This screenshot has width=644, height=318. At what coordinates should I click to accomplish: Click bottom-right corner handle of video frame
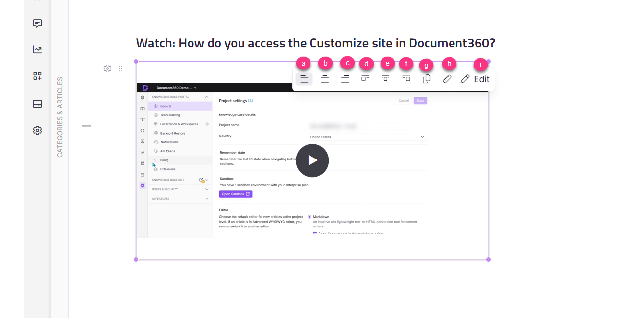pyautogui.click(x=488, y=259)
